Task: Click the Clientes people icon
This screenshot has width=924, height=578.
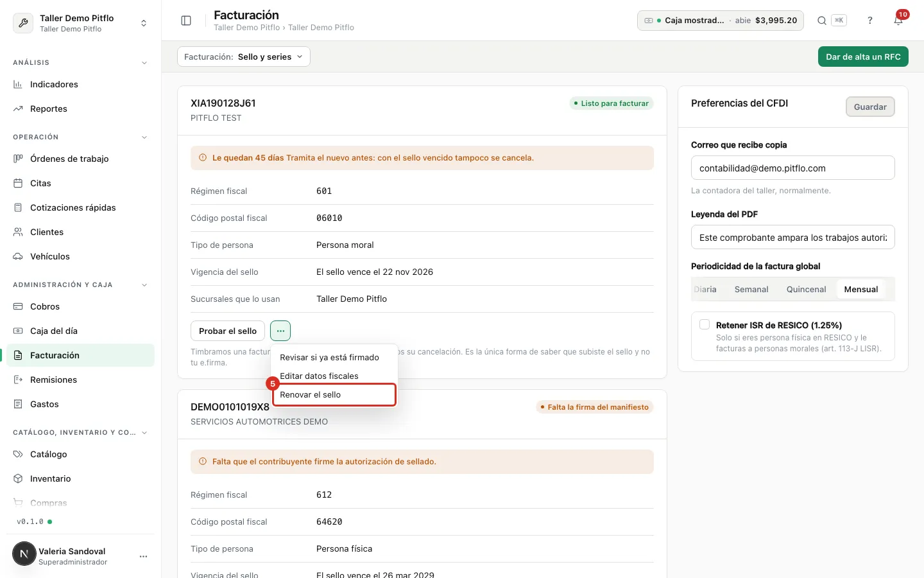Action: (18, 232)
